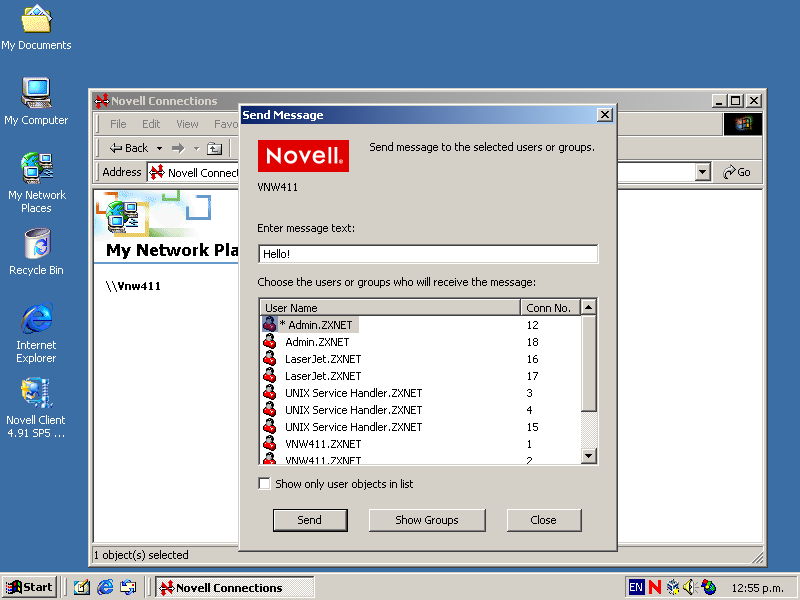Select the My Documents desktop icon

pos(36,28)
